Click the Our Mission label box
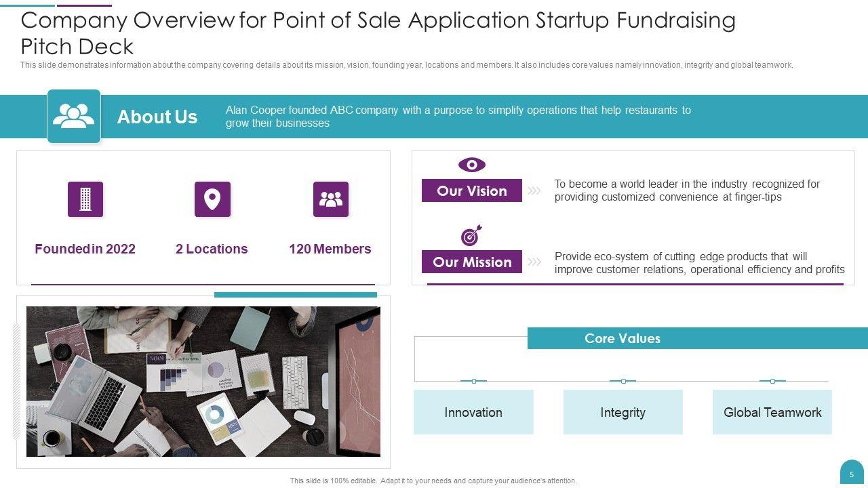 pyautogui.click(x=472, y=262)
